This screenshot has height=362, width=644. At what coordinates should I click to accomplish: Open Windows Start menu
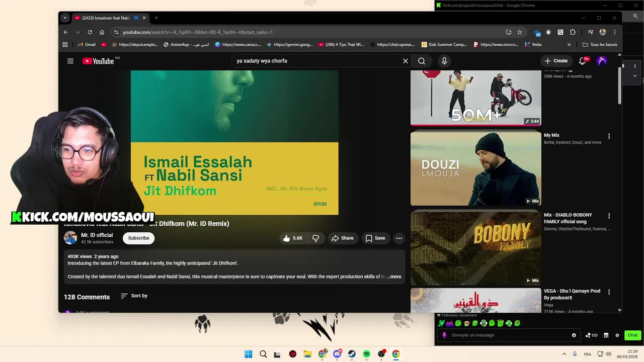click(x=249, y=354)
